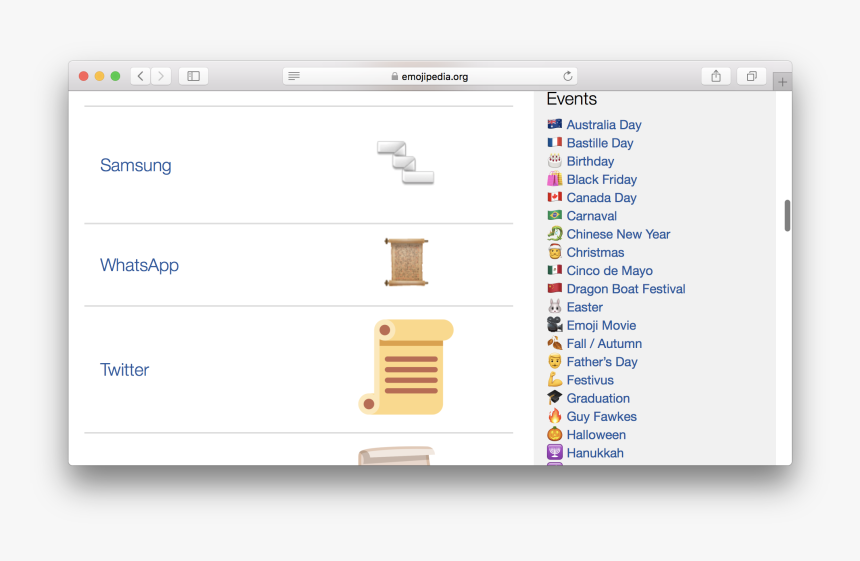Screen dimensions: 860x561
Task: Go forward with the Safari forward arrow
Action: 161,76
